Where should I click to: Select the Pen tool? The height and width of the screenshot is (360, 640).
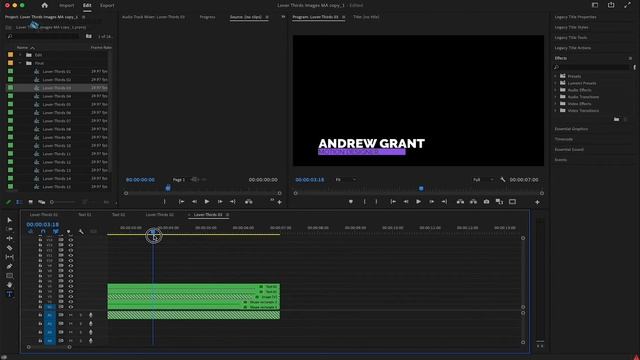10,266
